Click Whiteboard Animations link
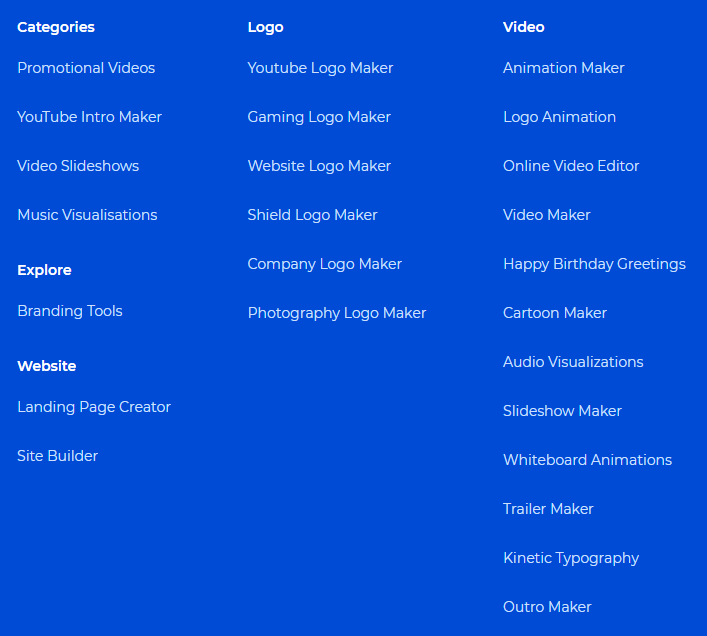The height and width of the screenshot is (636, 707). tap(587, 460)
